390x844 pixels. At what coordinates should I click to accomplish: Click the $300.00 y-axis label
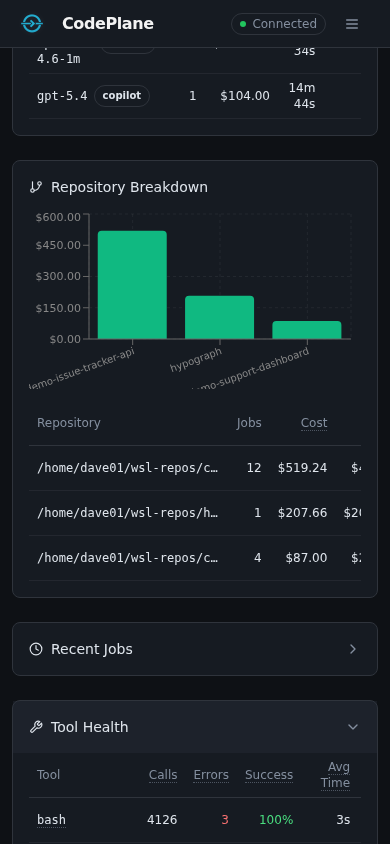58,277
